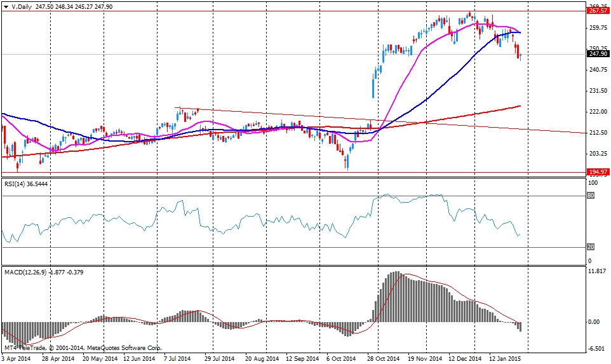611x364 pixels.
Task: Click the 20 May 2014 date label
Action: point(100,358)
